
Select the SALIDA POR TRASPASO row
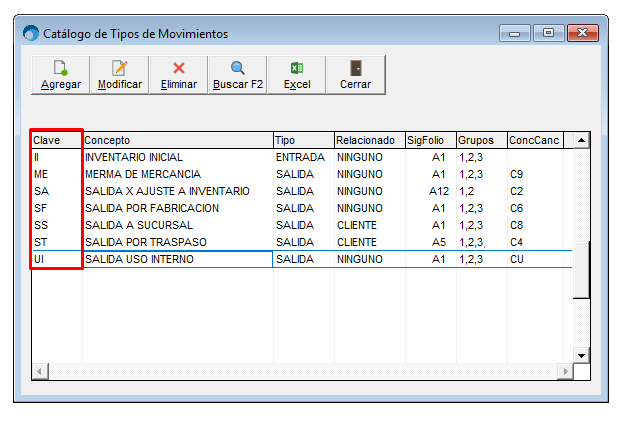302,242
